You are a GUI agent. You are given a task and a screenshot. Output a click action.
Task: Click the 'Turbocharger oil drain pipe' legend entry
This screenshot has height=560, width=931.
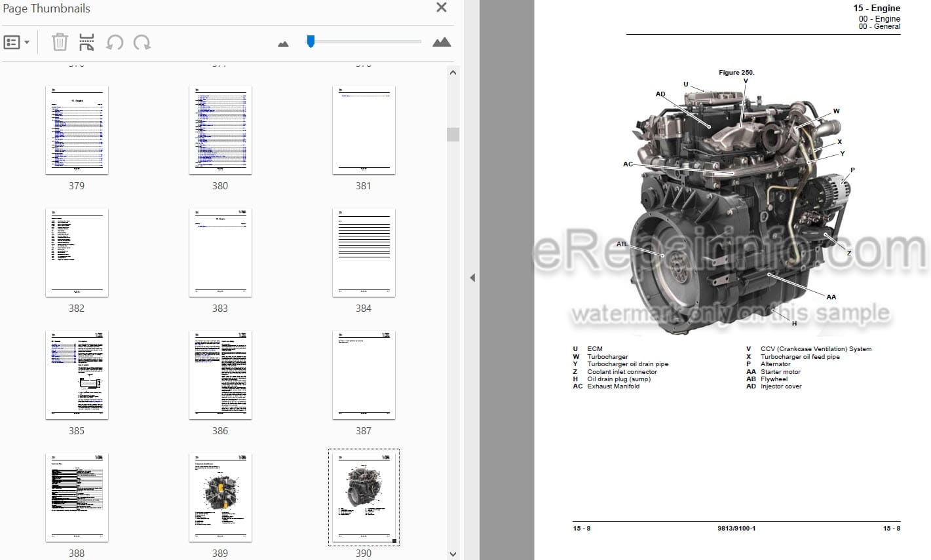[x=628, y=364]
